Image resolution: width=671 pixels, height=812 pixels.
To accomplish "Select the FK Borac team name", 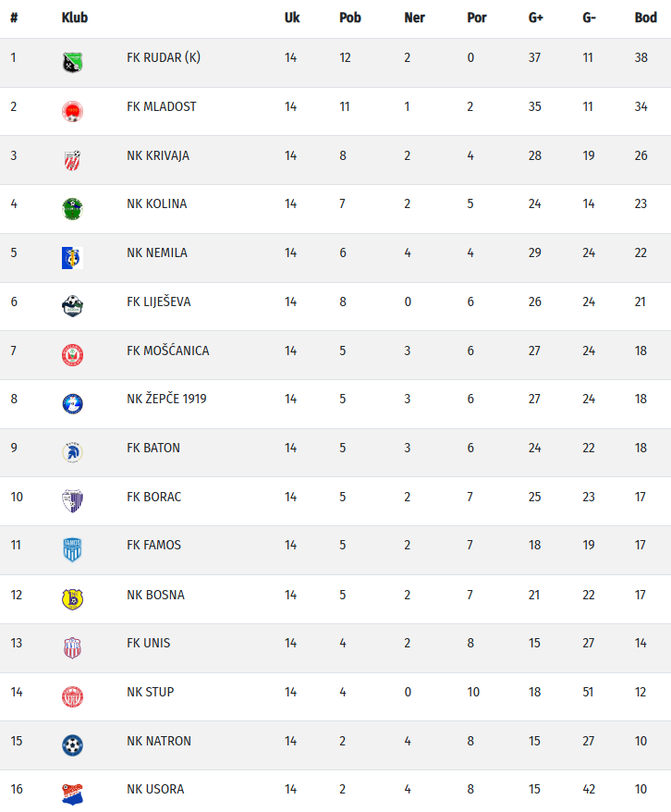I will coord(153,497).
